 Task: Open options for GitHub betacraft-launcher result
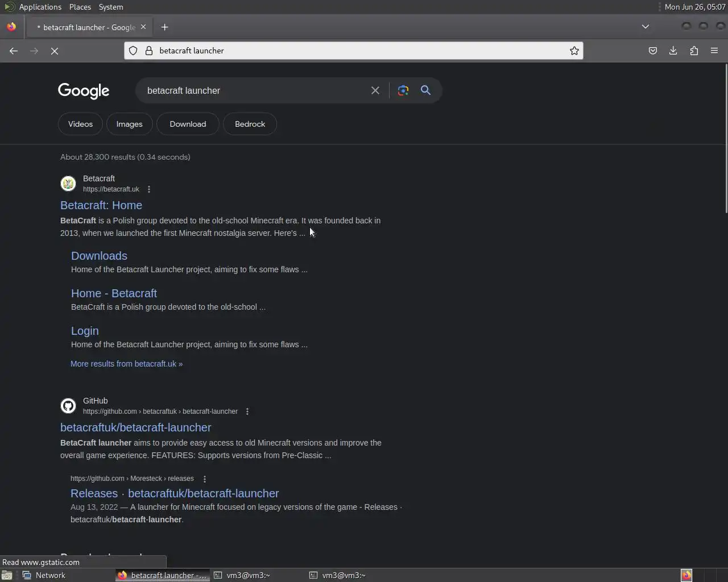pyautogui.click(x=247, y=411)
